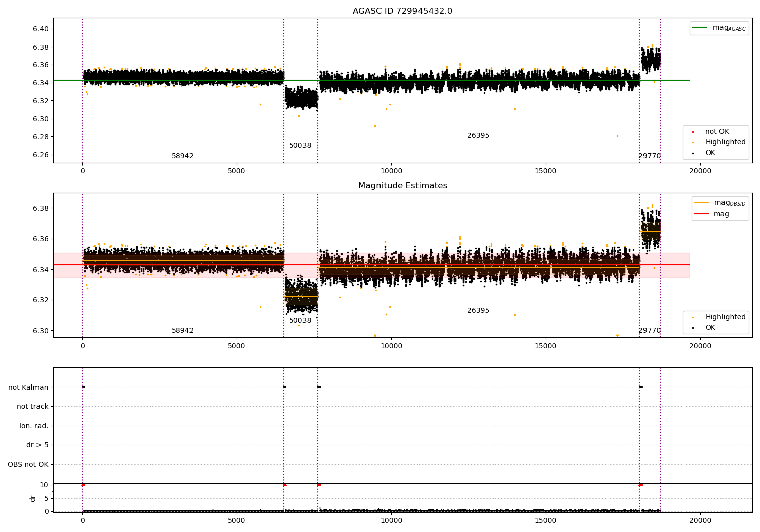This screenshot has width=760, height=532.
Task: Click the orange mag OBSID legend line
Action: [x=701, y=202]
